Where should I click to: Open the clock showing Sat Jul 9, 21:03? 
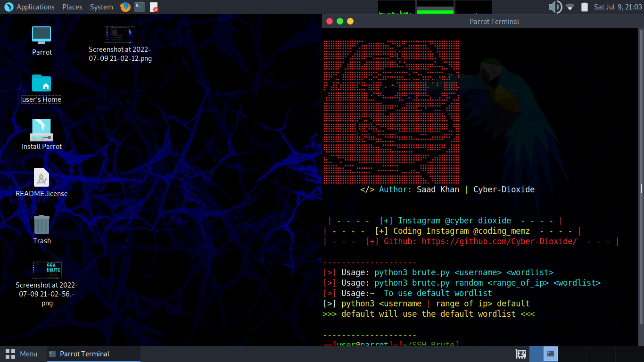point(618,7)
